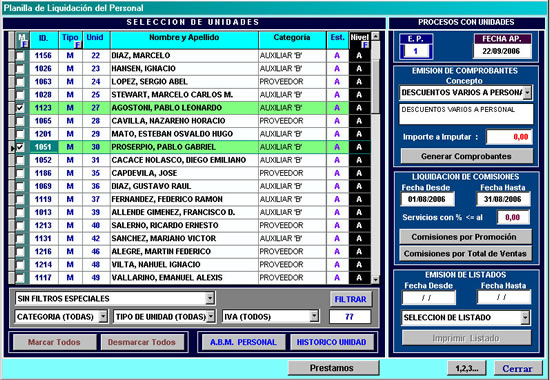Image resolution: width=550 pixels, height=380 pixels.
Task: Tick checkbox next to HANSEN, IGNACIO
Action: tap(20, 69)
